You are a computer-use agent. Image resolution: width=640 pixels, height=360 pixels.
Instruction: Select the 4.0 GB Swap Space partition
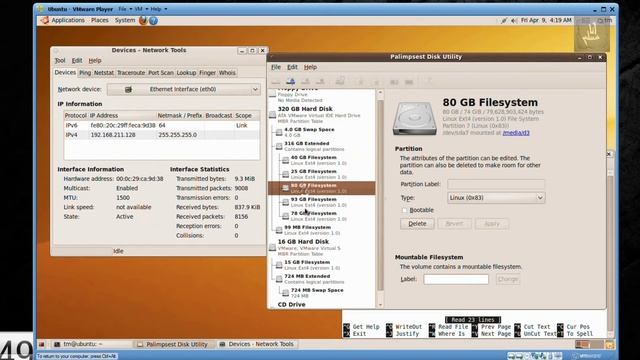[309, 132]
